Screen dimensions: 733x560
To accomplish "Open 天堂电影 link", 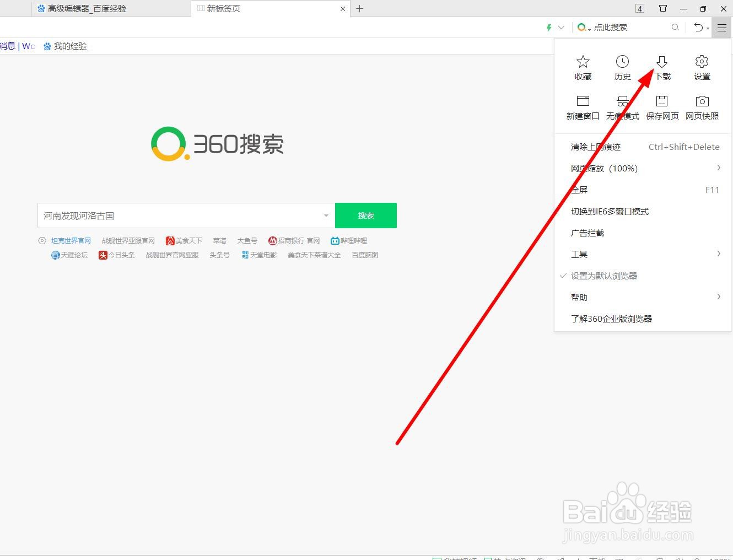I will coord(259,255).
